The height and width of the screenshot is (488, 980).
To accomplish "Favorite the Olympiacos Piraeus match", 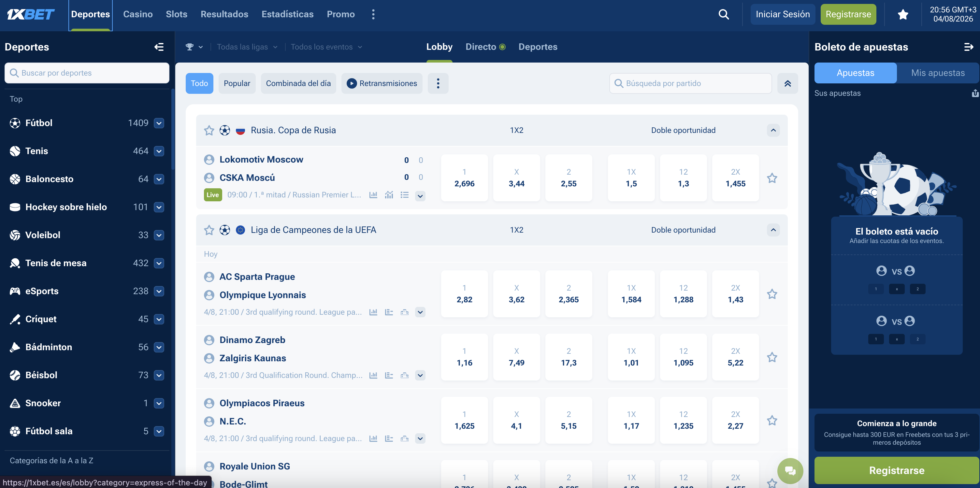I will [772, 420].
